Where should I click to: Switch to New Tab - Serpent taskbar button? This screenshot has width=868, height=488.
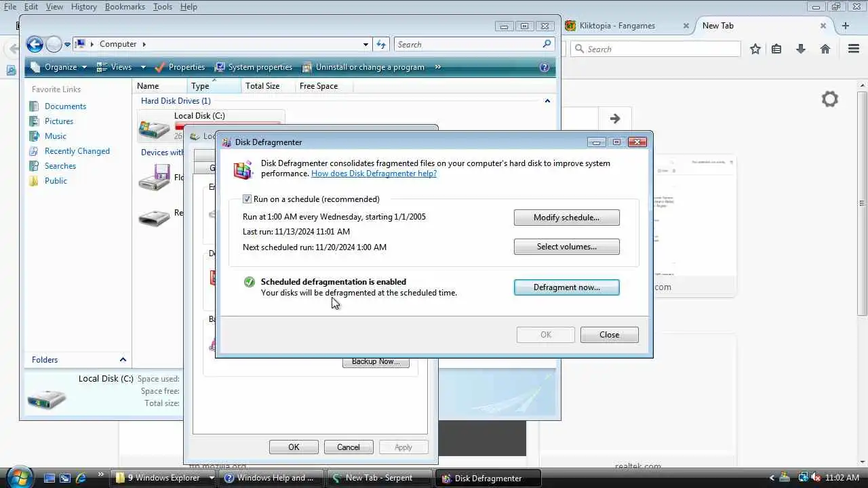point(379,478)
